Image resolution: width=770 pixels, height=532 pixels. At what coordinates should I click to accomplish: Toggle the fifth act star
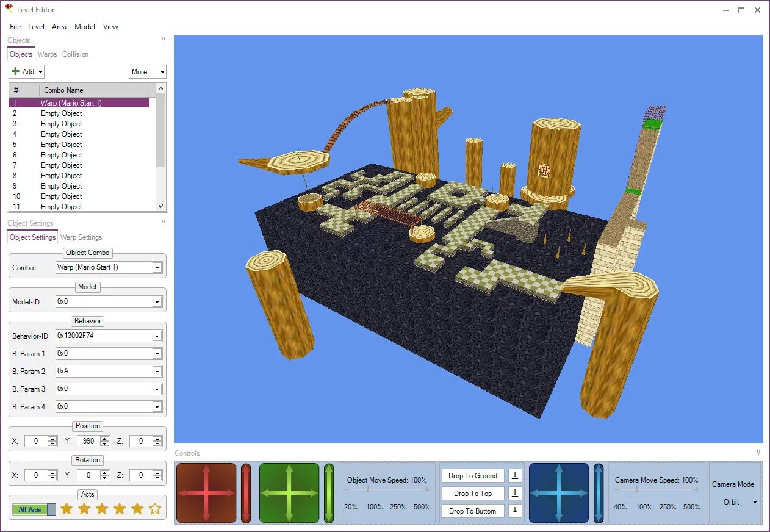137,508
